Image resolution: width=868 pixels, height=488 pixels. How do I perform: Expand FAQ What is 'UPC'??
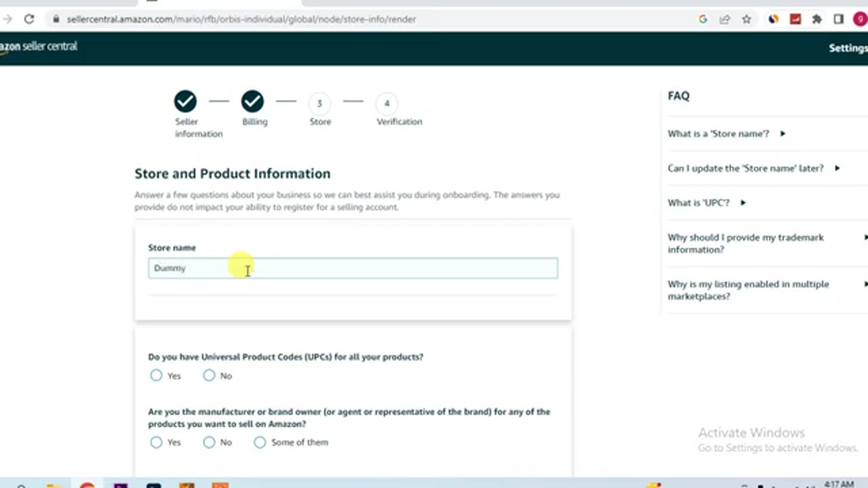pos(707,203)
